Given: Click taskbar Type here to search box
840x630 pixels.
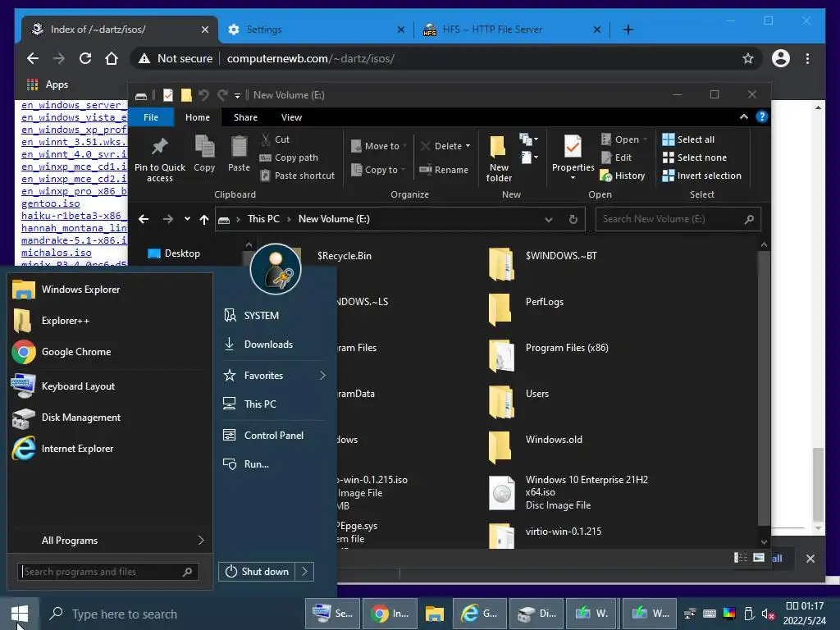Looking at the screenshot, I should [171, 614].
